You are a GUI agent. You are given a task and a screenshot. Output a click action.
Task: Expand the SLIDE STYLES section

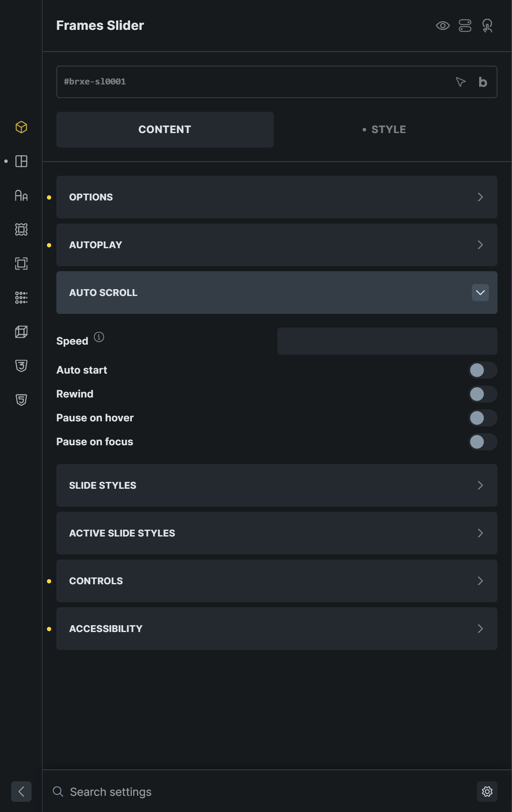click(x=277, y=485)
